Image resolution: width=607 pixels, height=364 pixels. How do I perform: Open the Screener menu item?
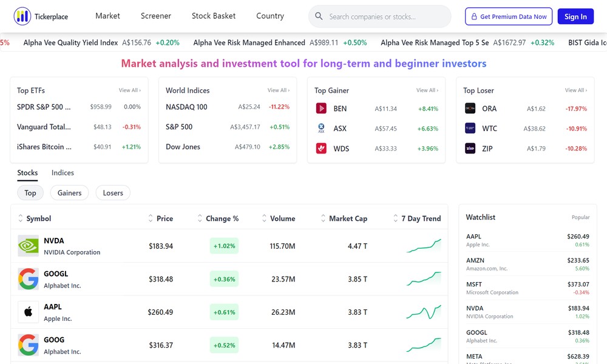click(x=156, y=16)
